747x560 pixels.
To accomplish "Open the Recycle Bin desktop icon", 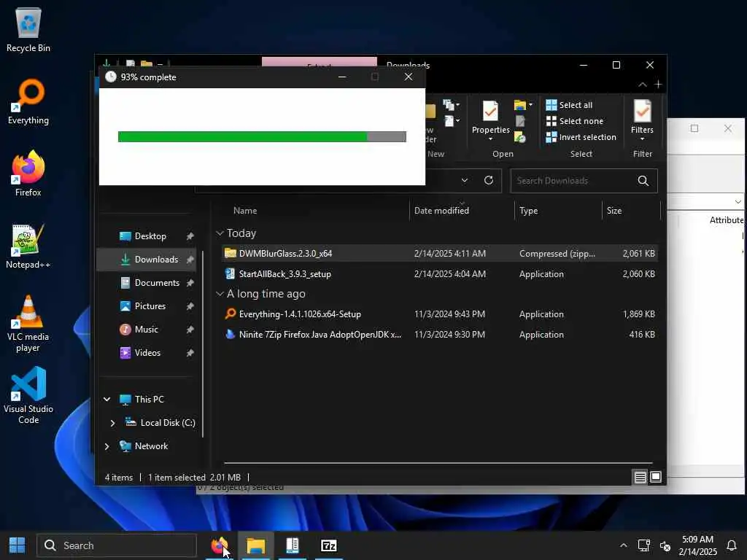I will (x=28, y=29).
